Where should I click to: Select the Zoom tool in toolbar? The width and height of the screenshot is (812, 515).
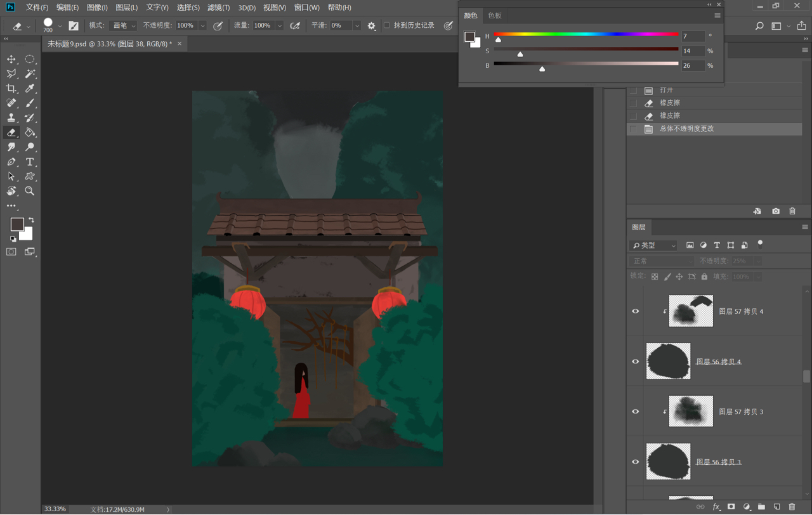[x=30, y=191]
